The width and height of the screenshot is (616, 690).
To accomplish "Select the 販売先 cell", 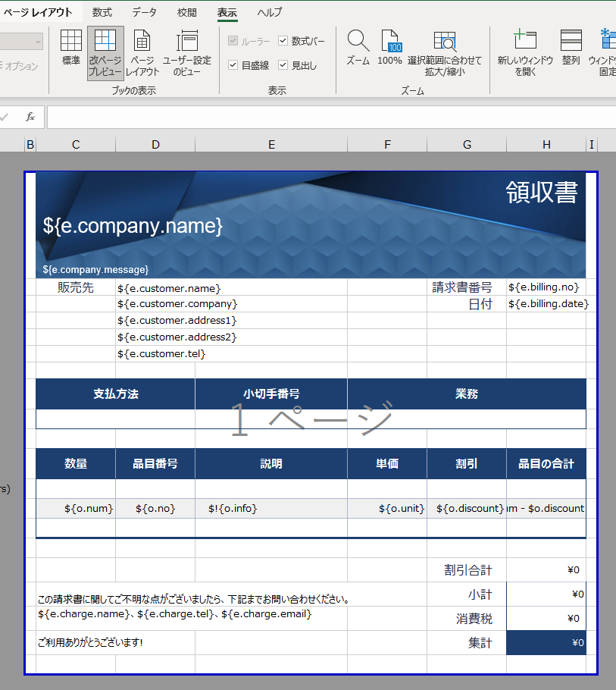I will 76,287.
